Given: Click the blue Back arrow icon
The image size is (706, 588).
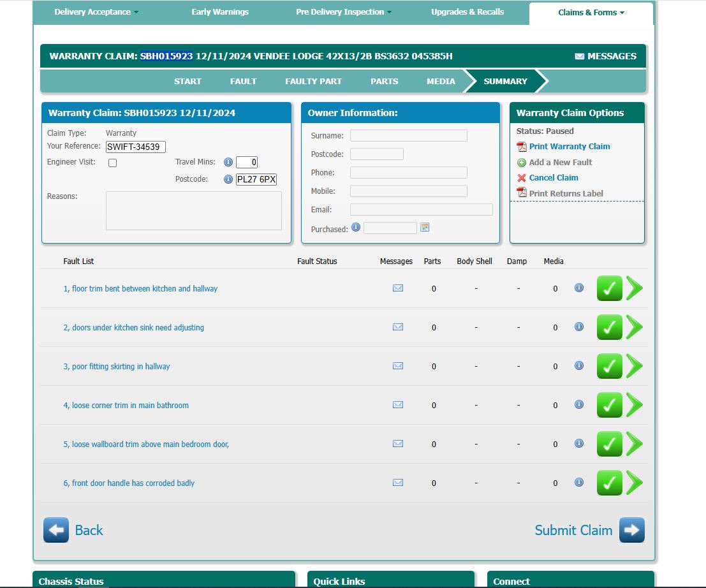Looking at the screenshot, I should click(56, 530).
